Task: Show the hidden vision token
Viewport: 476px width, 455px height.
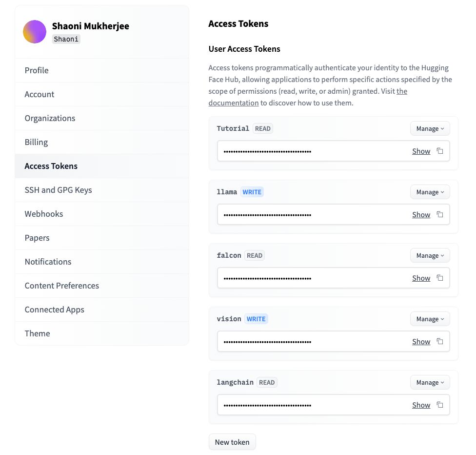Action: click(421, 342)
